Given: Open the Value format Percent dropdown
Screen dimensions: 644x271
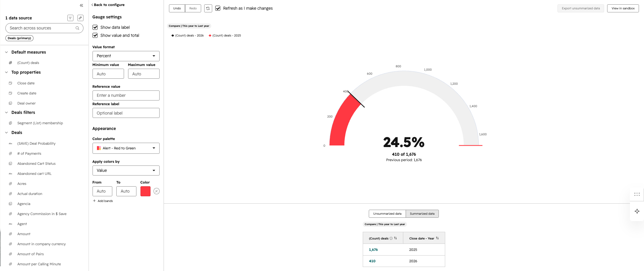Looking at the screenshot, I should point(126,56).
